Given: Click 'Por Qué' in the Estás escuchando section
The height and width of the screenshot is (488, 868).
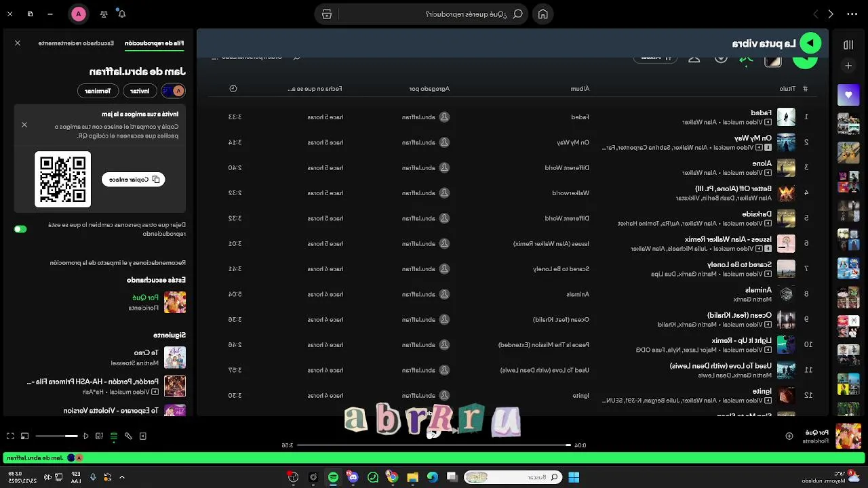Looking at the screenshot, I should [x=146, y=298].
